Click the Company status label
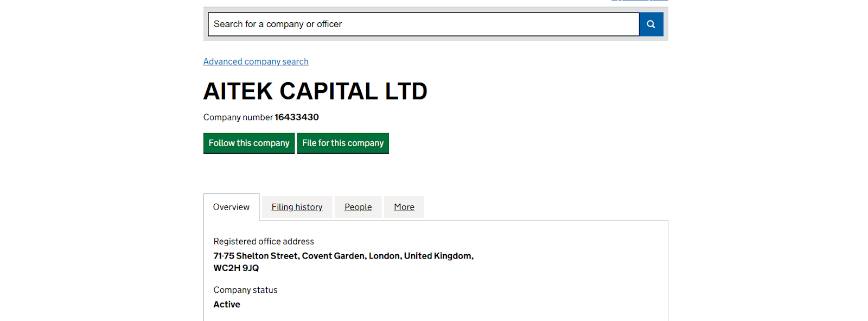This screenshot has height=321, width=868. (x=245, y=290)
